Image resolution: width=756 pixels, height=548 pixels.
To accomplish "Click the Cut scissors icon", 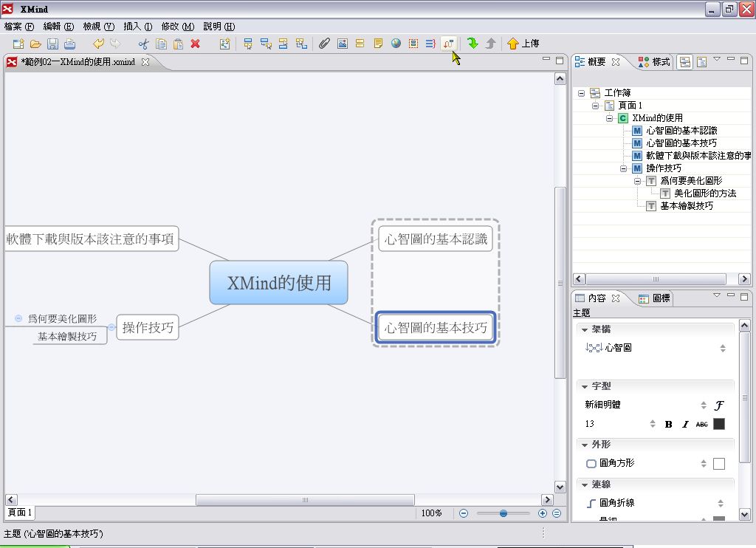I will pyautogui.click(x=144, y=44).
